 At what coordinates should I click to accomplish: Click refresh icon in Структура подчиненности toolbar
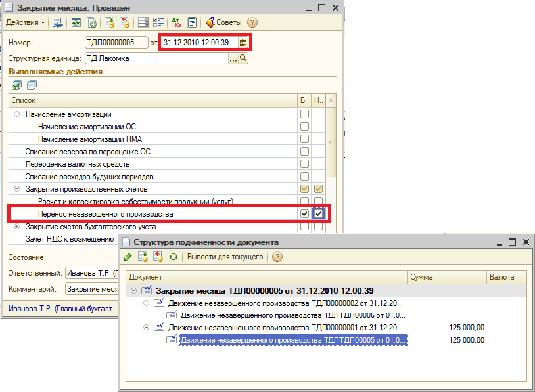click(x=174, y=257)
